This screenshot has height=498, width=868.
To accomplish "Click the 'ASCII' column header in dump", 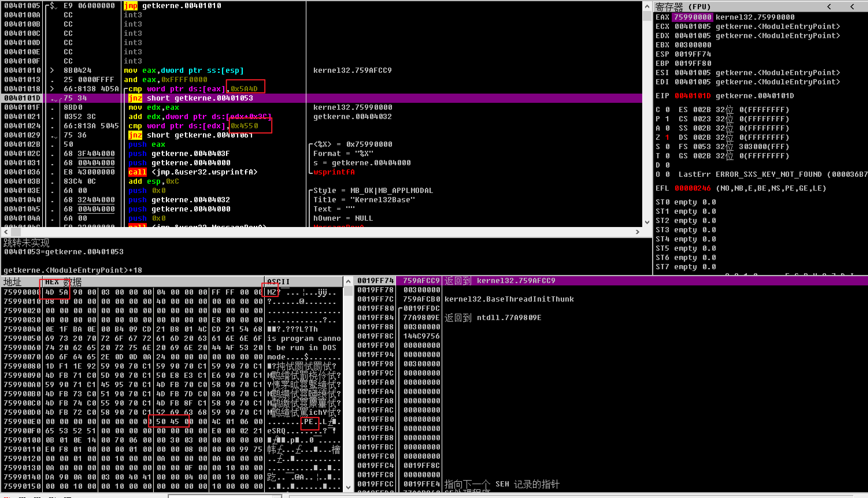I will 303,282.
